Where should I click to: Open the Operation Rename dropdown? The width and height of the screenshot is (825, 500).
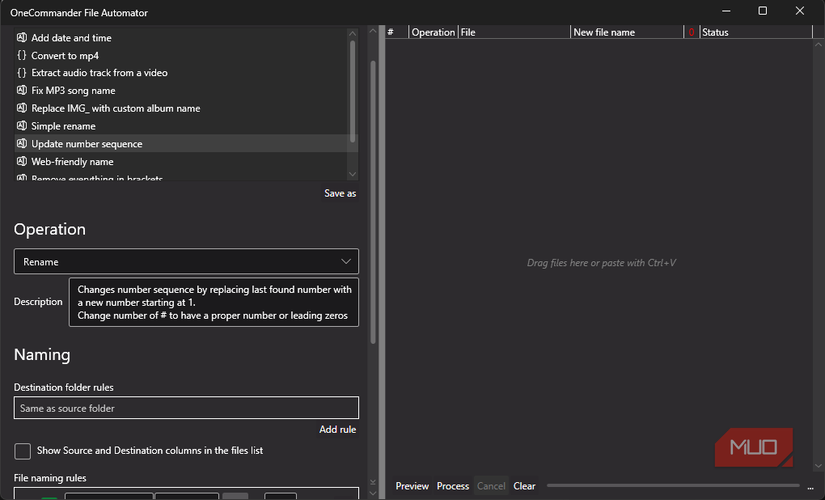[x=186, y=262]
